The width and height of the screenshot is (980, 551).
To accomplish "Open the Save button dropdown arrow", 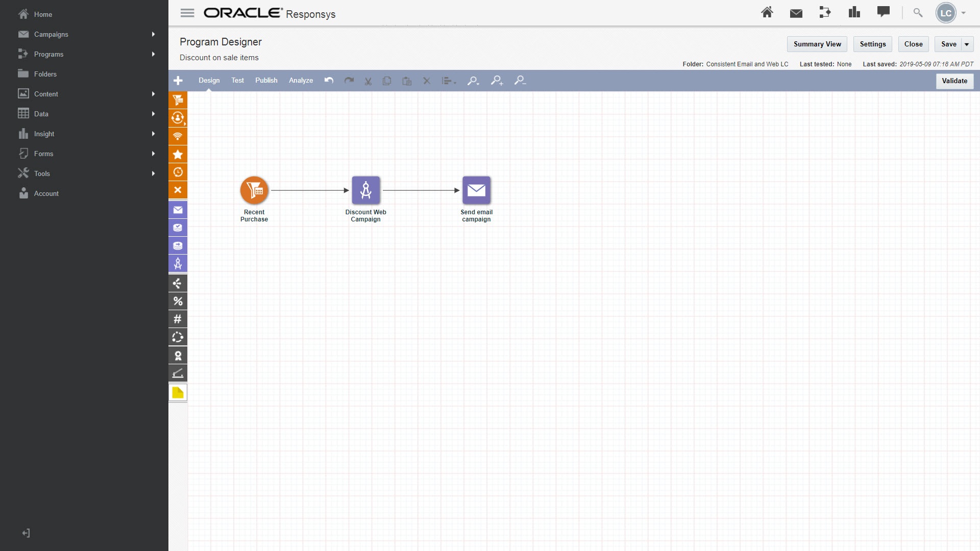I will (x=967, y=44).
